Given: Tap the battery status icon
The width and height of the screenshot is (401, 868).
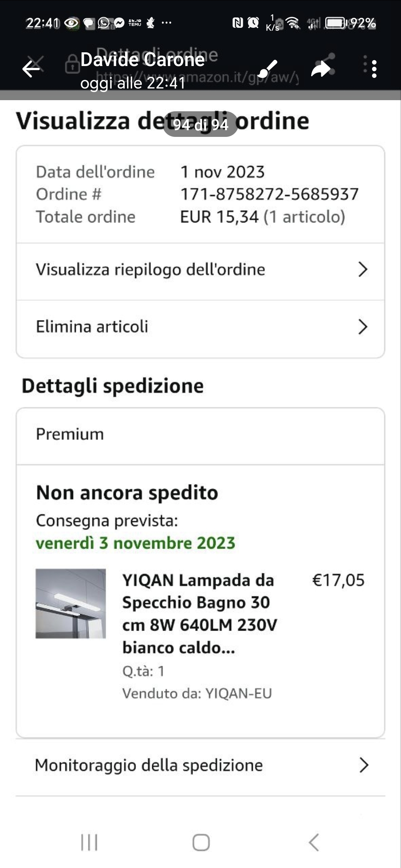Looking at the screenshot, I should click(x=336, y=23).
